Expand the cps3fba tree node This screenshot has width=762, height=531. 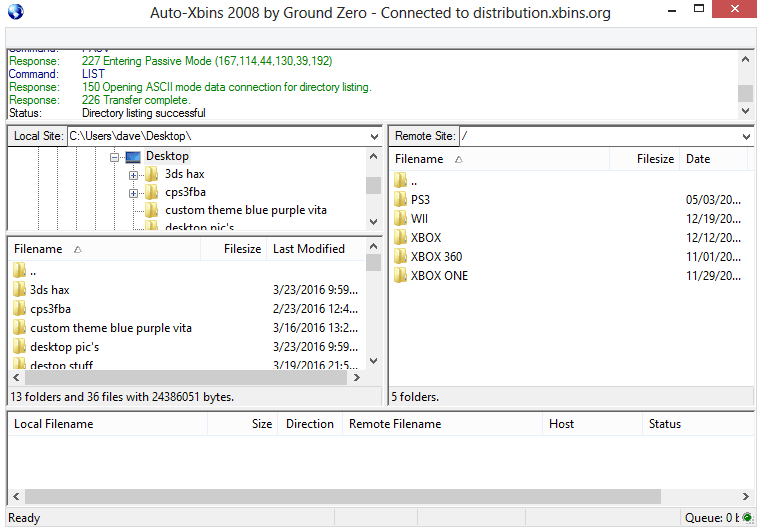pyautogui.click(x=133, y=193)
